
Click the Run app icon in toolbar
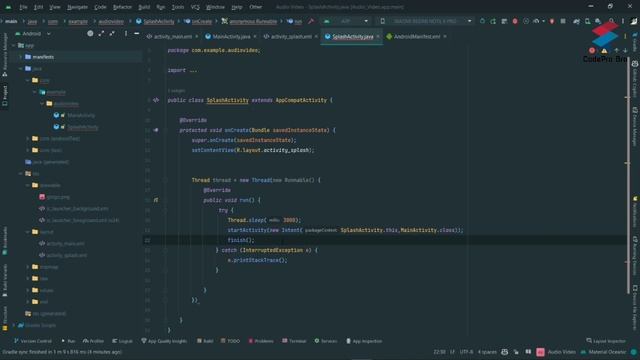click(x=482, y=21)
